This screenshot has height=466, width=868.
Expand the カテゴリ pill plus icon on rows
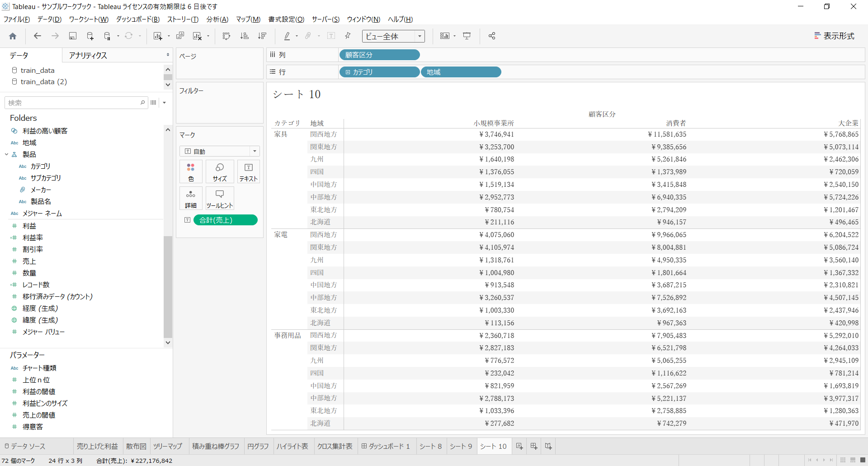(x=348, y=72)
